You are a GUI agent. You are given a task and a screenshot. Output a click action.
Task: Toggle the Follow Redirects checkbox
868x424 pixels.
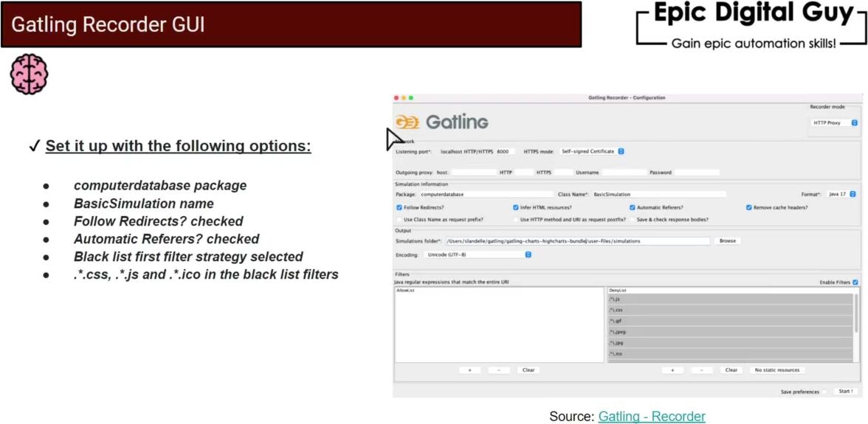point(399,208)
